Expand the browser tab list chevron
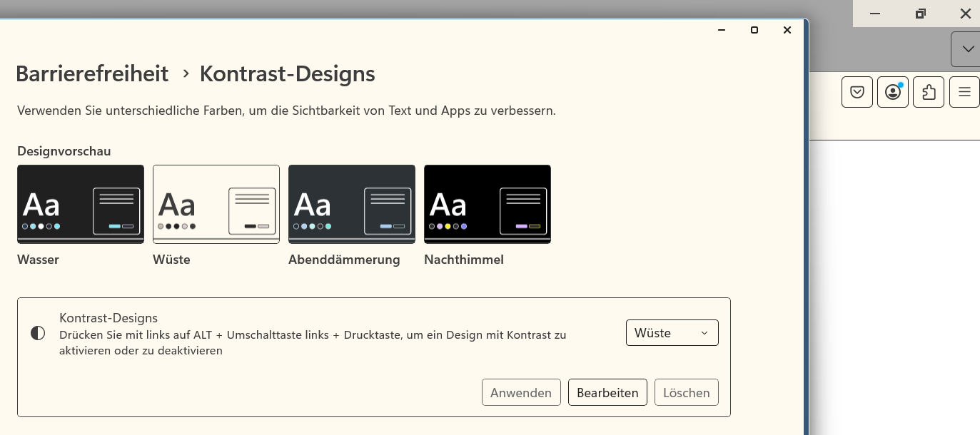 968,49
